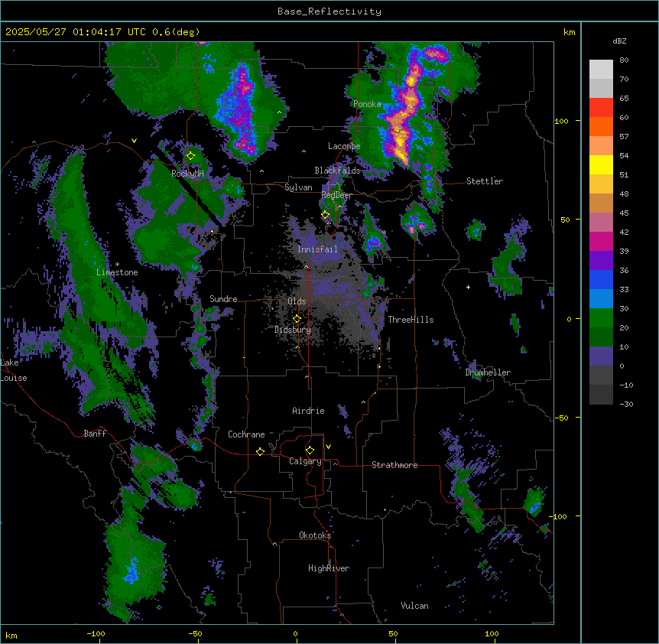The width and height of the screenshot is (659, 644).
Task: Click the km unit label at top right
Action: [569, 32]
